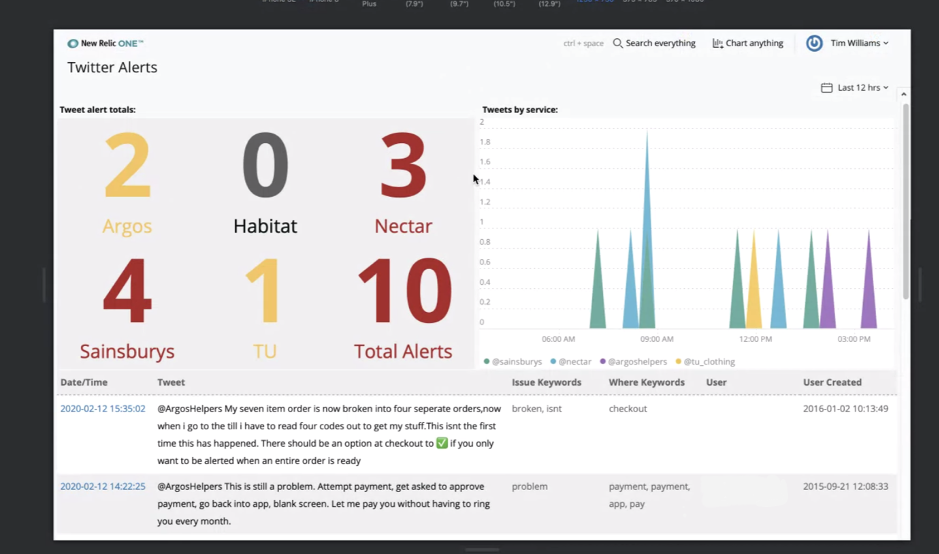The height and width of the screenshot is (554, 939).
Task: Click the User Created column header
Action: coord(832,382)
